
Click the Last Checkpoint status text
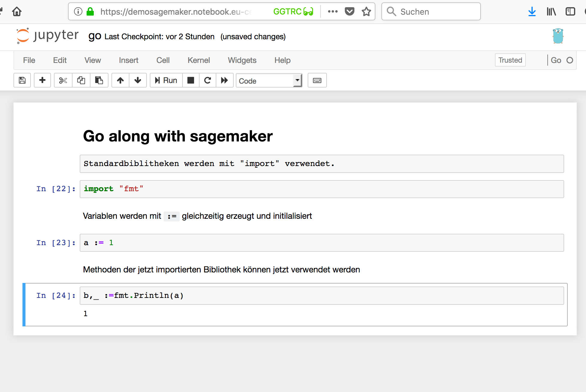(160, 37)
